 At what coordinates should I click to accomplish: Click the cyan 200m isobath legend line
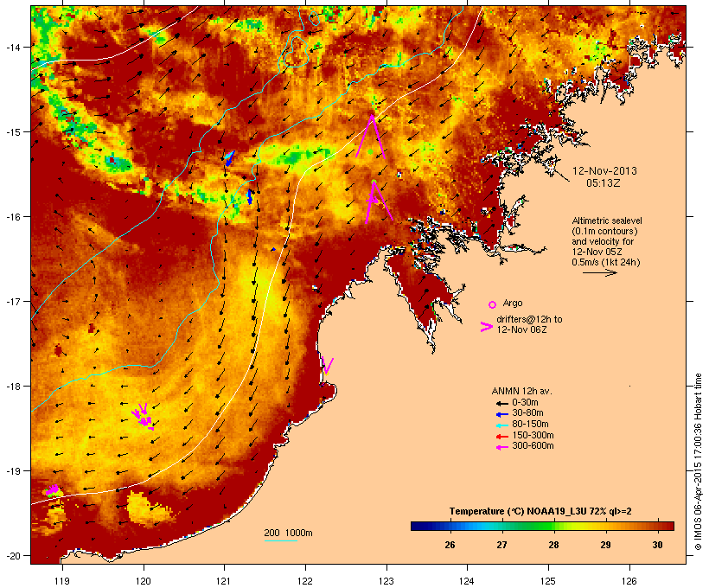click(x=280, y=540)
